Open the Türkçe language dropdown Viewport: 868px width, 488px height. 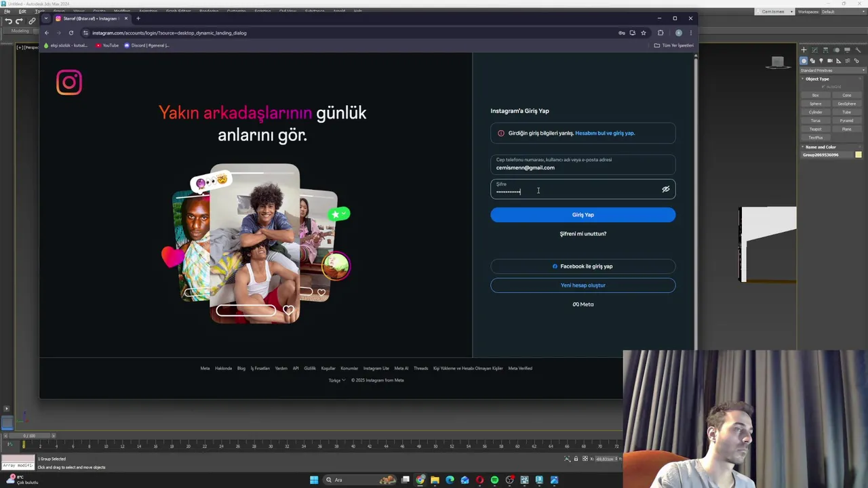[336, 380]
